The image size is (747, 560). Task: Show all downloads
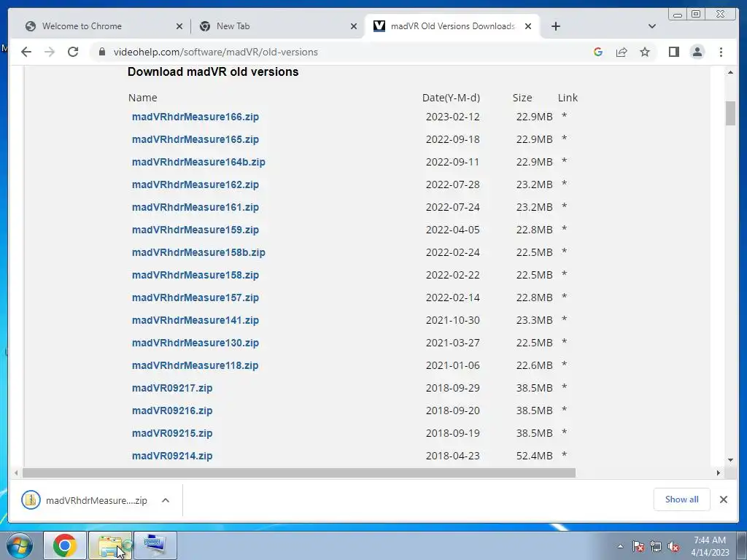tap(682, 499)
